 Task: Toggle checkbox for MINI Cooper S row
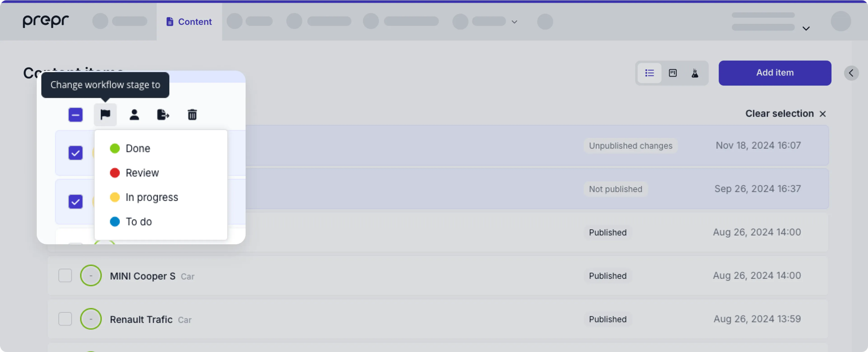point(65,276)
